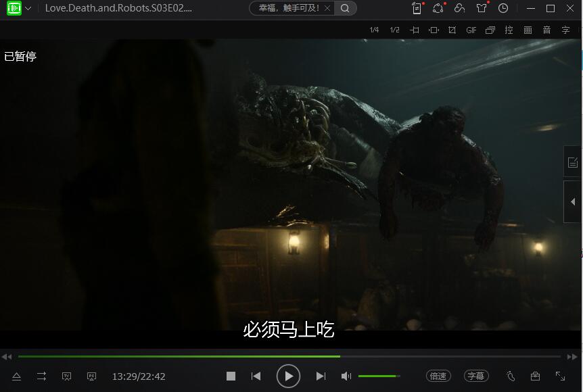Toggle fullscreen mode with the arrows icon
The image size is (583, 392).
click(x=560, y=376)
